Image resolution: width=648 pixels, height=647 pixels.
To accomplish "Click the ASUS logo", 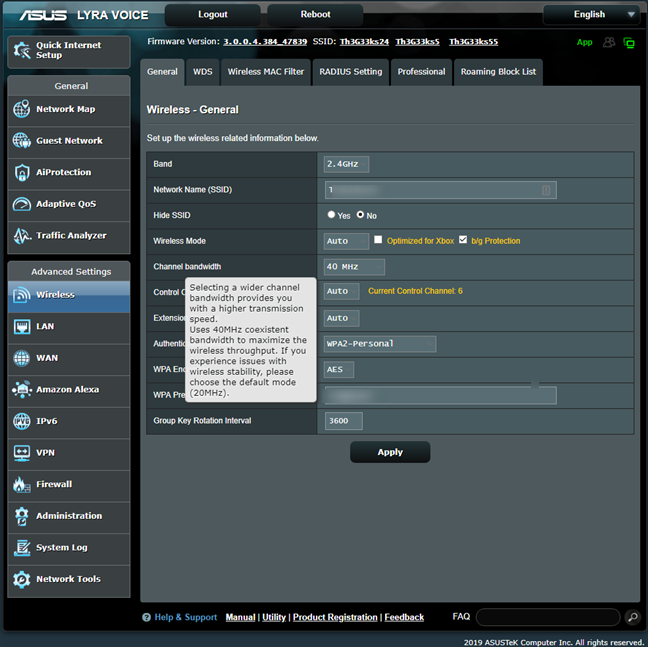I will tap(43, 15).
